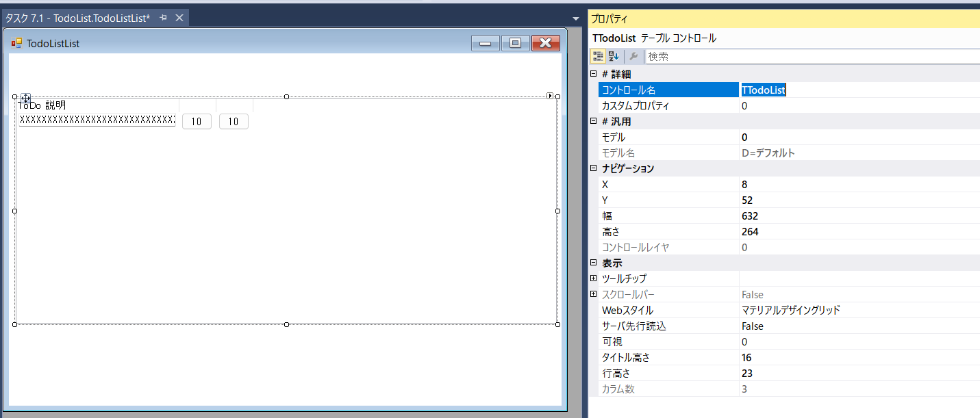This screenshot has width=980, height=418.
Task: Click the 検索 field in Properties
Action: coord(808,57)
